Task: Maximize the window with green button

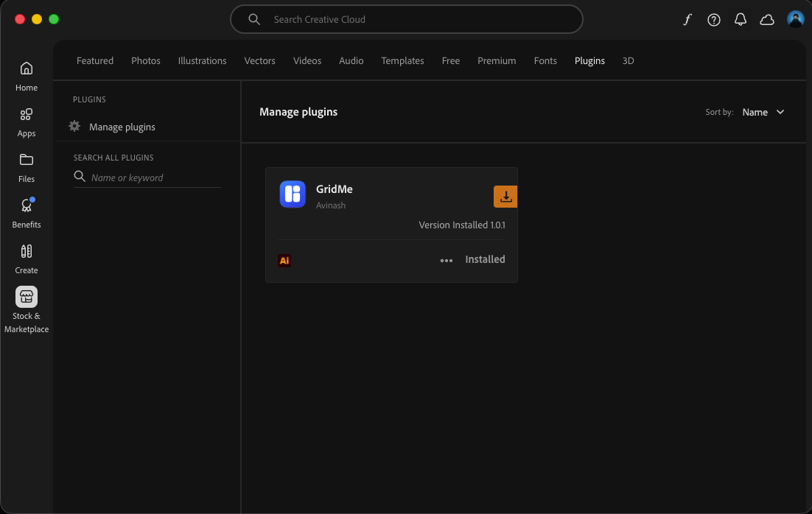Action: pyautogui.click(x=54, y=19)
